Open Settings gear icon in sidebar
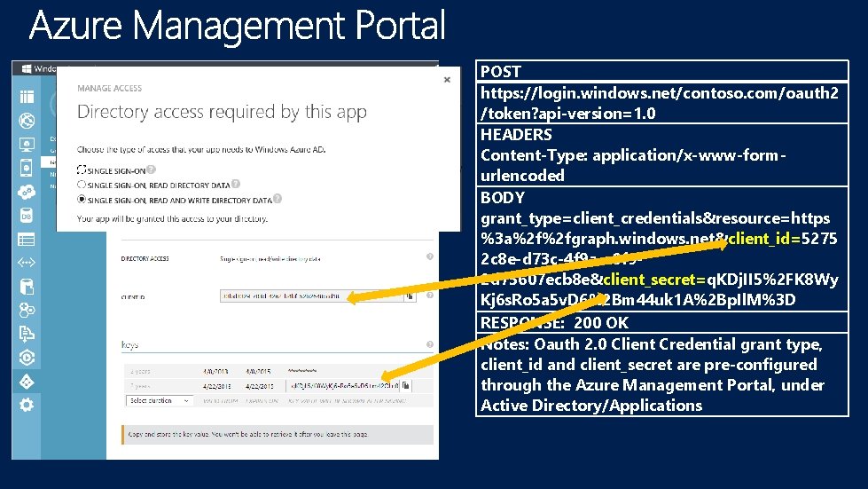868x489 pixels. coord(27,405)
